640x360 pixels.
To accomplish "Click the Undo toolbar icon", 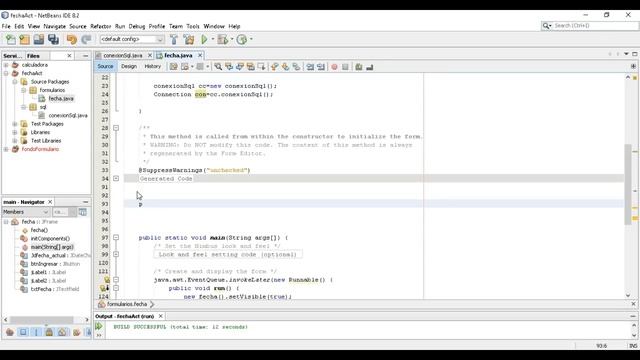I will [x=71, y=39].
